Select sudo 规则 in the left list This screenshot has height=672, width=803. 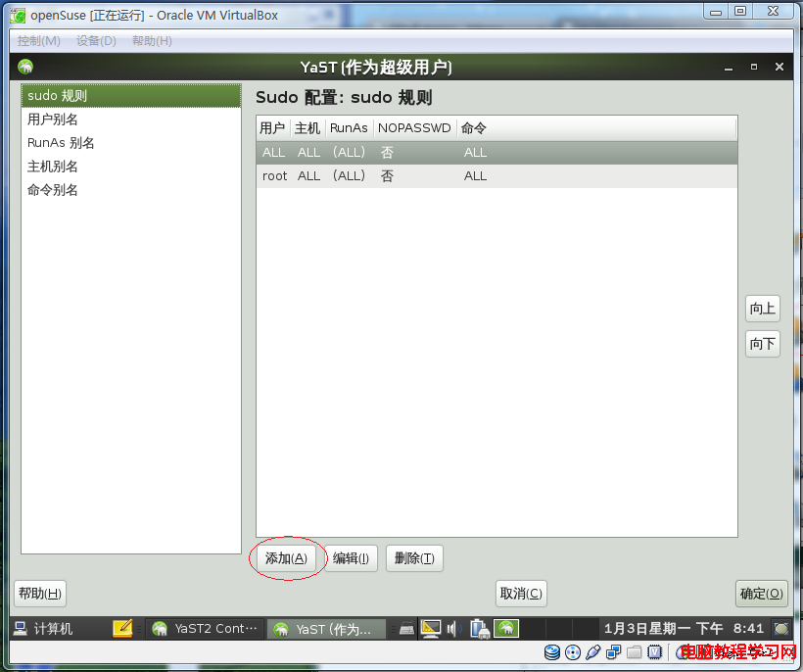(x=131, y=96)
